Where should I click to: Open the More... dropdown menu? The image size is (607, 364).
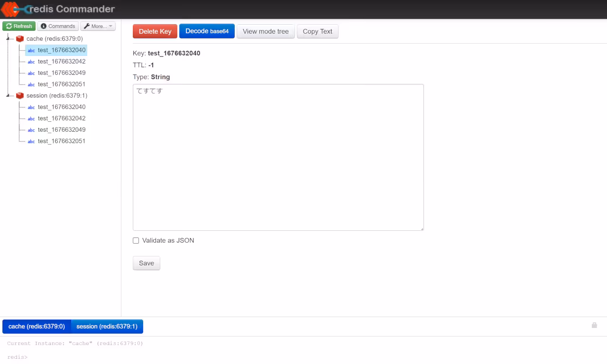98,26
